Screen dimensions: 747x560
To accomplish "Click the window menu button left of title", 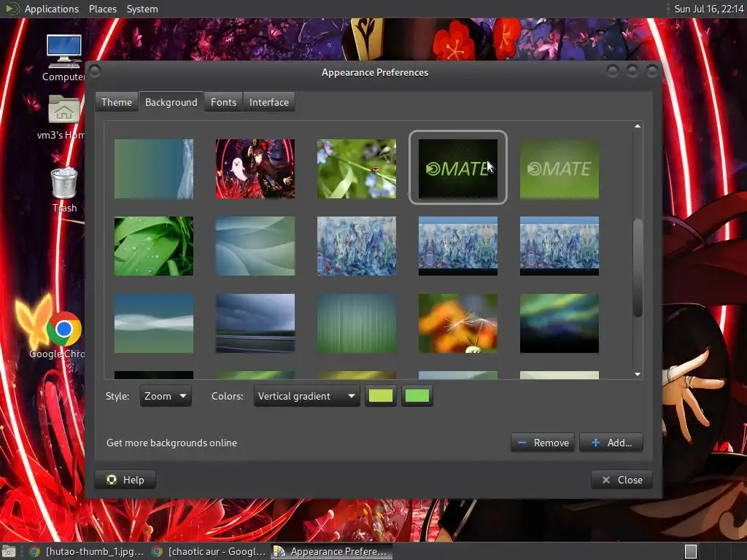I will tap(95, 71).
